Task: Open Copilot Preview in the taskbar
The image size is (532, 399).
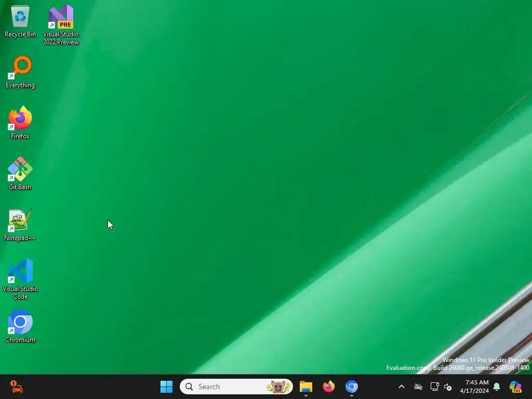Action: [515, 387]
